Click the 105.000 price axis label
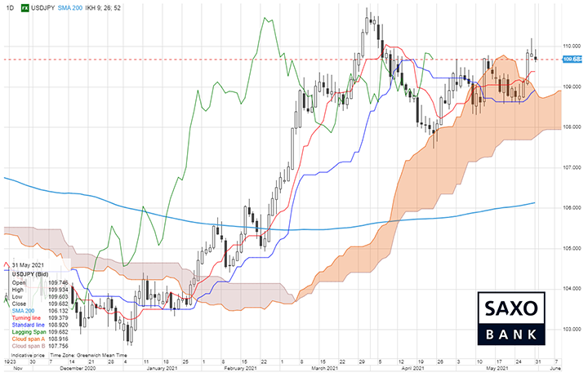 (x=572, y=248)
